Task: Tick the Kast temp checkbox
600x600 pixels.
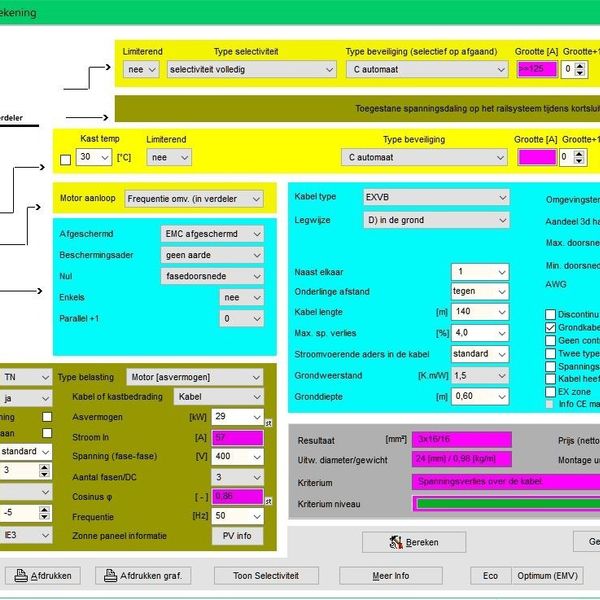Action: point(66,158)
